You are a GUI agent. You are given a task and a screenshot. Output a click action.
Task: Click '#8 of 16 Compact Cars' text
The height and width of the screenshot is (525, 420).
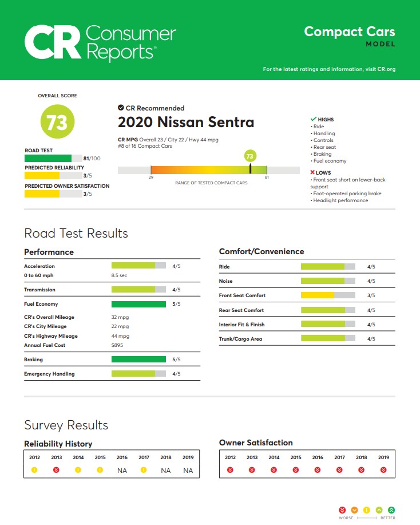(x=145, y=146)
